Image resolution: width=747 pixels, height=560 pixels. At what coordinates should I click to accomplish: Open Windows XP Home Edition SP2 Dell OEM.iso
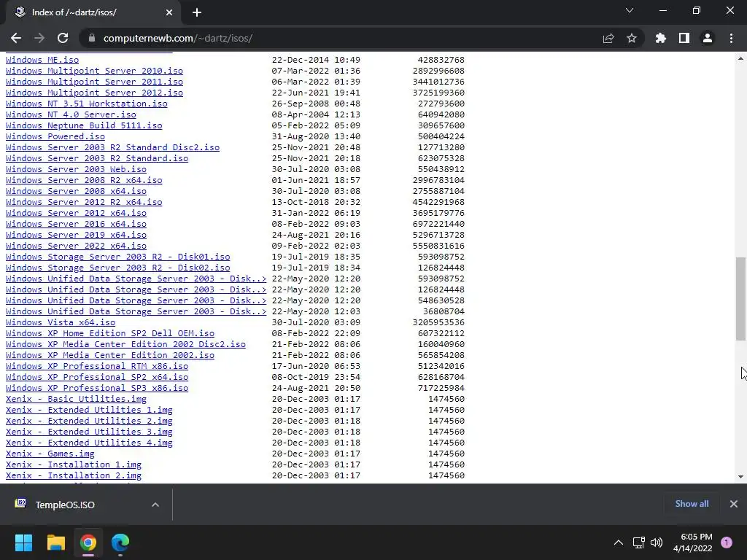pos(110,334)
